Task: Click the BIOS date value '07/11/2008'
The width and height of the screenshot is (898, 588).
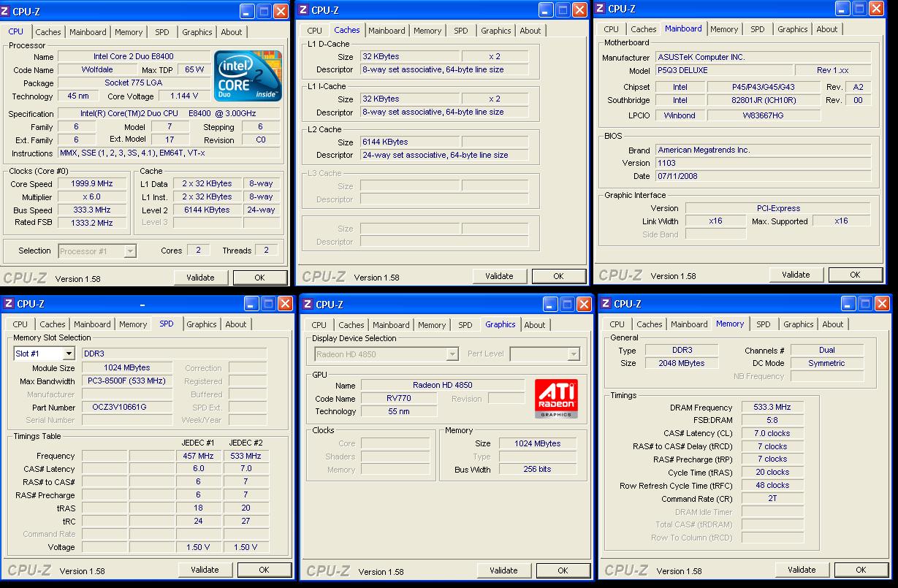Action: point(763,176)
